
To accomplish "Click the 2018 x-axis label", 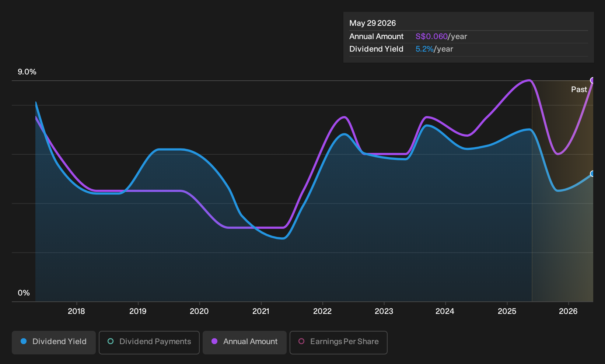I will (76, 311).
